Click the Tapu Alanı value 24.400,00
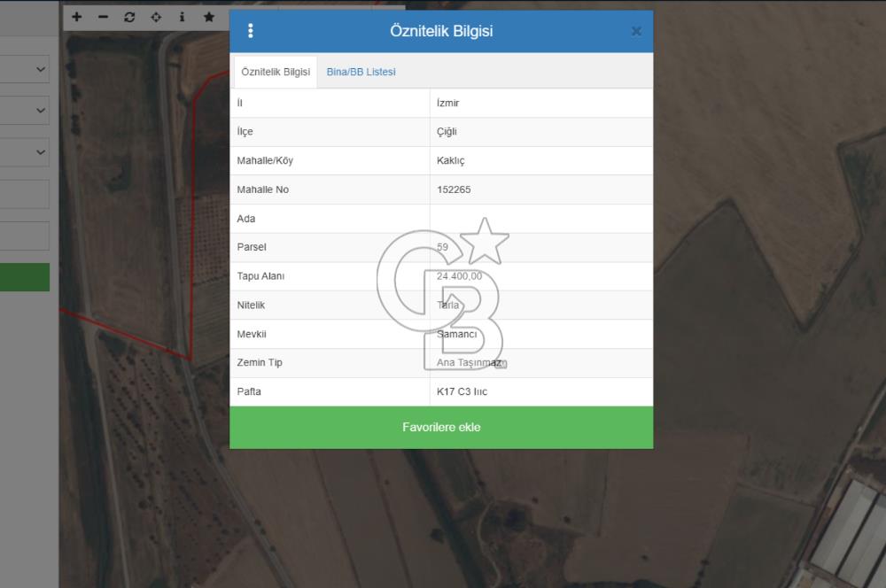Image resolution: width=886 pixels, height=588 pixels. coord(459,276)
